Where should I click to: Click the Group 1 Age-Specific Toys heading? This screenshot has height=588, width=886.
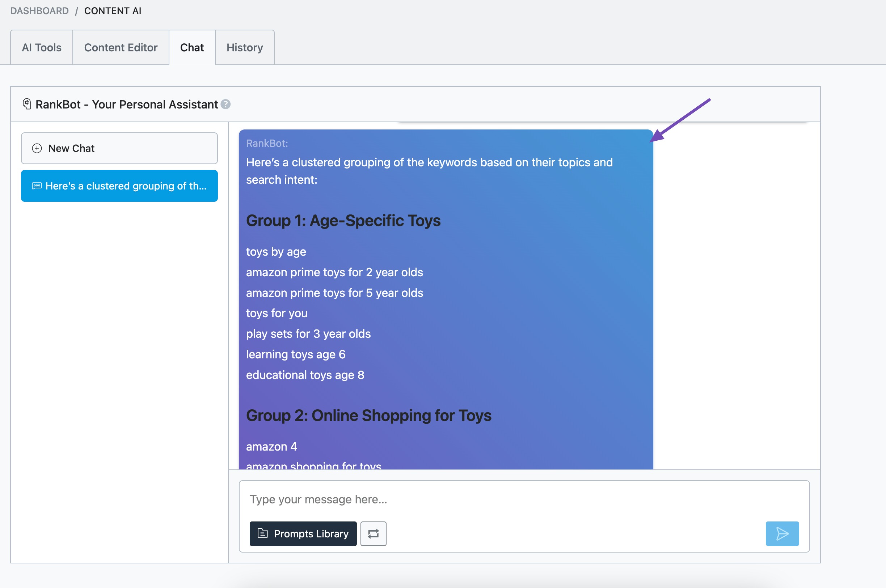[x=343, y=221]
